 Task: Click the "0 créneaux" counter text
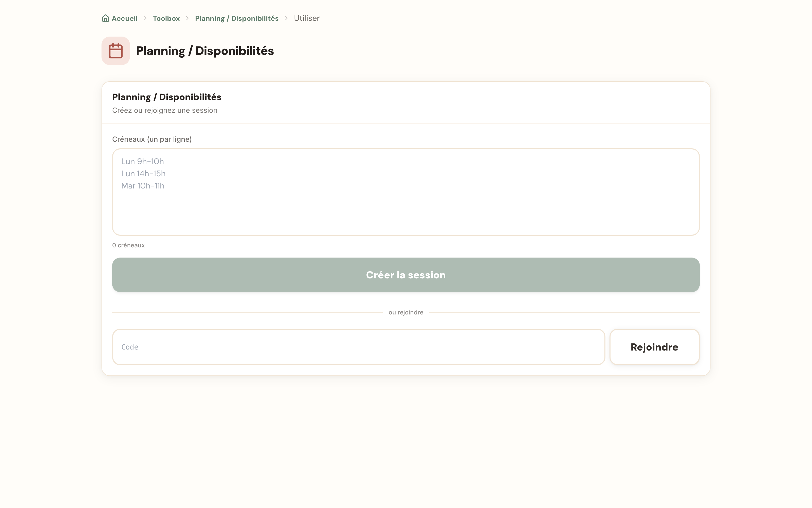click(x=128, y=245)
